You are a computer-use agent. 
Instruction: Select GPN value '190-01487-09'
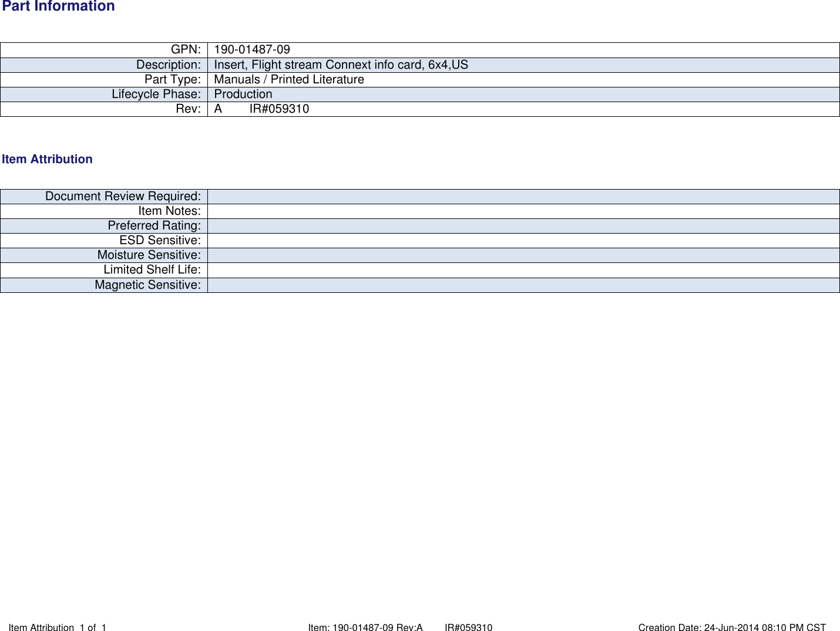coord(252,50)
